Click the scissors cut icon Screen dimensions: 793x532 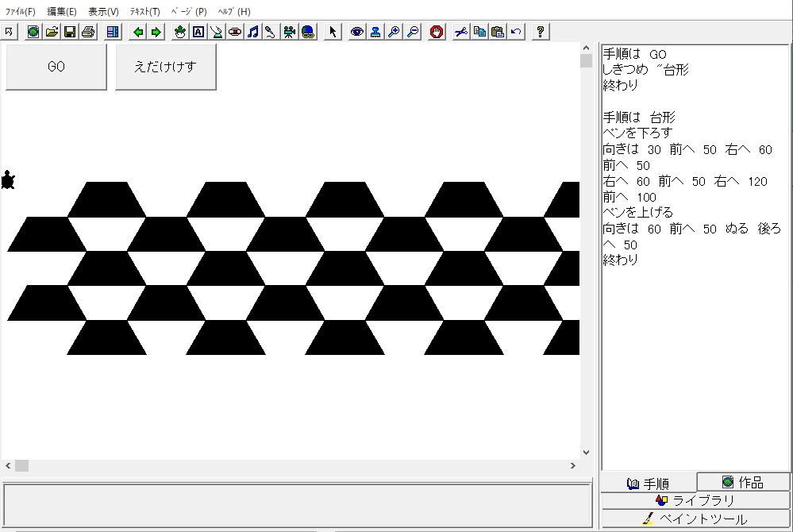pos(461,32)
